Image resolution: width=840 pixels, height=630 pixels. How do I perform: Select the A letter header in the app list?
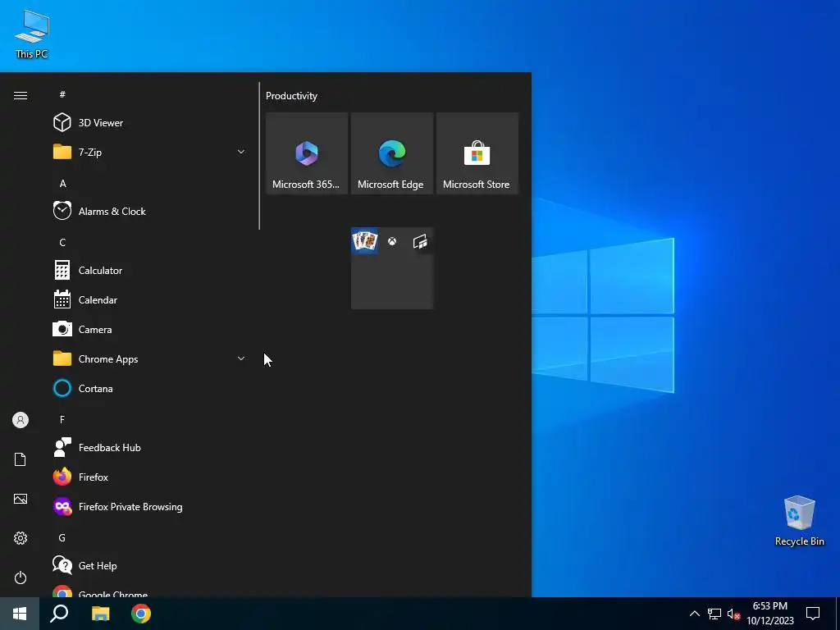(62, 183)
